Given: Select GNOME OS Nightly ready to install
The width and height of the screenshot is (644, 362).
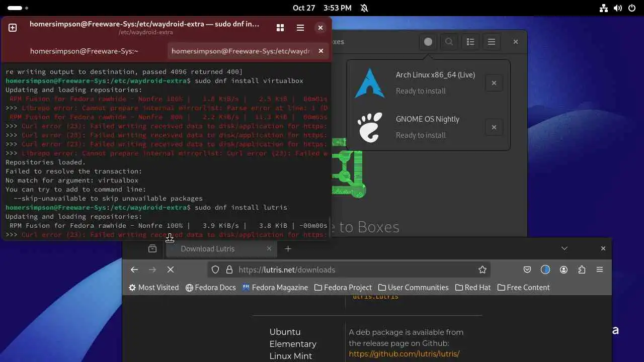Looking at the screenshot, I should coord(428,127).
